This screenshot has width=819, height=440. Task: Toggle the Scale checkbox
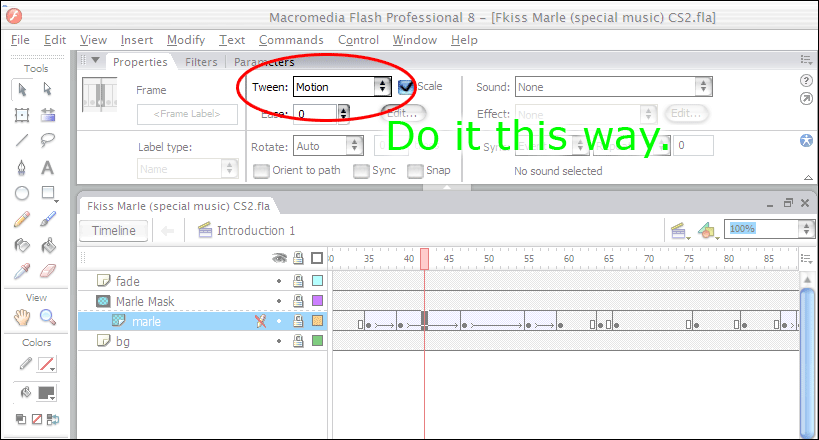406,87
